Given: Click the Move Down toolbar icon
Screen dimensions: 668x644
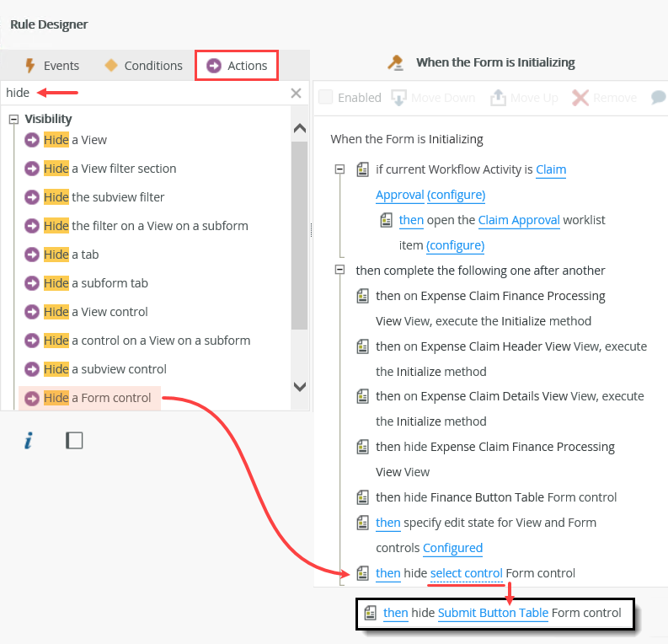Looking at the screenshot, I should point(400,98).
